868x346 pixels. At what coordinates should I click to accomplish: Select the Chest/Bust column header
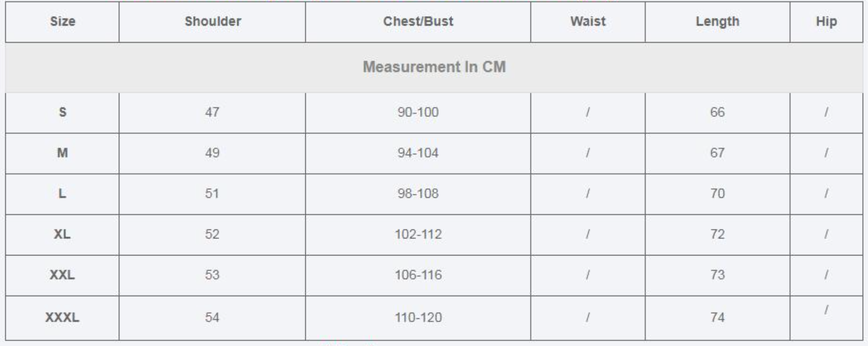pos(418,22)
